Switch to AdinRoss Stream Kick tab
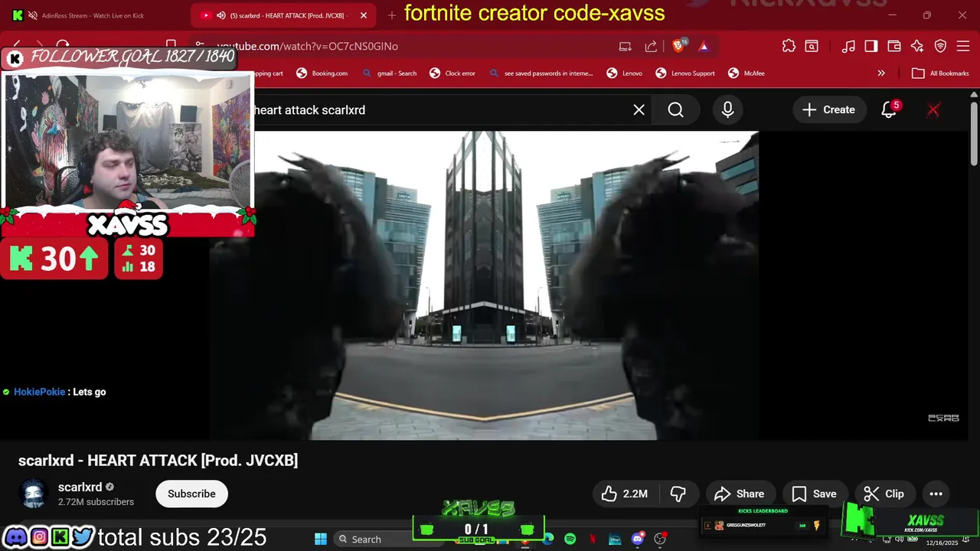Image resolution: width=980 pixels, height=551 pixels. tap(92, 15)
